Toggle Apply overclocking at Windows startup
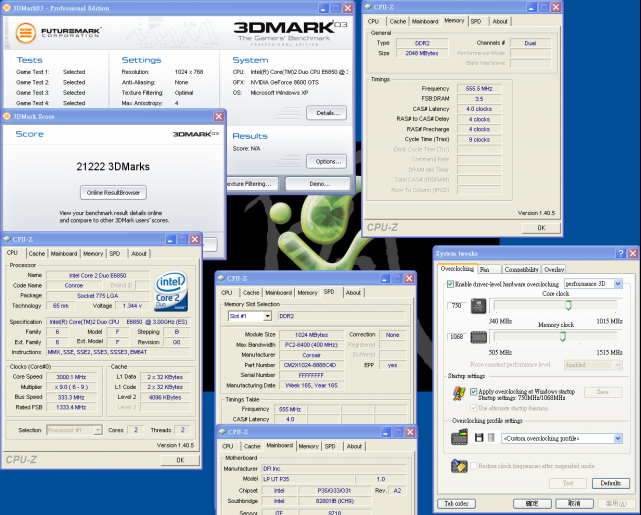 (x=473, y=392)
